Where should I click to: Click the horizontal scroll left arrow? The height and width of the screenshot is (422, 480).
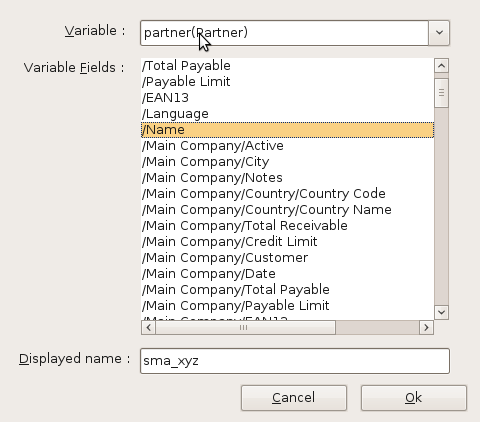click(x=149, y=327)
